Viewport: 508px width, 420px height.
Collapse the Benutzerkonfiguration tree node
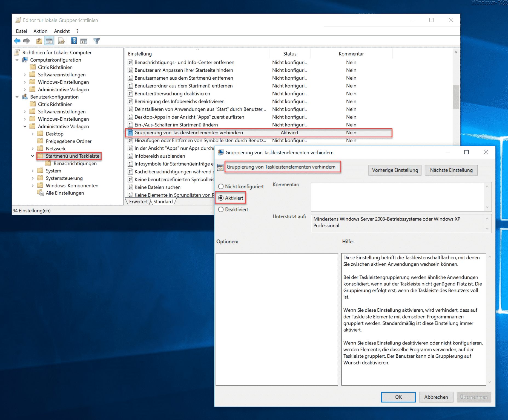tap(17, 97)
